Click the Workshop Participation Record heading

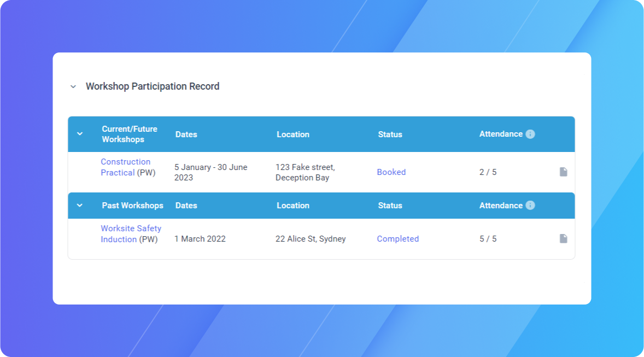pos(153,86)
